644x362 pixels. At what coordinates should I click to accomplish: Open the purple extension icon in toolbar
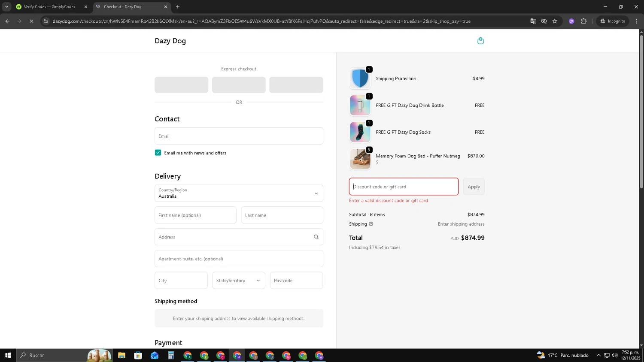[x=571, y=21]
